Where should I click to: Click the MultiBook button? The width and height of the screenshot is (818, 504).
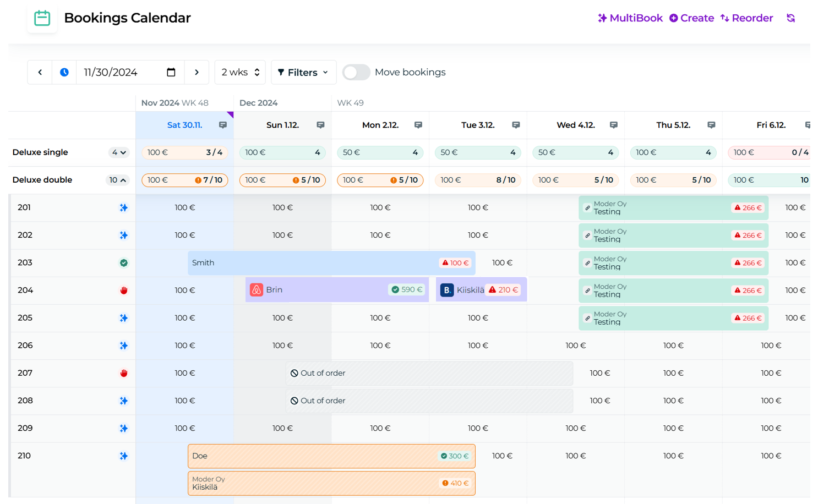coord(630,18)
